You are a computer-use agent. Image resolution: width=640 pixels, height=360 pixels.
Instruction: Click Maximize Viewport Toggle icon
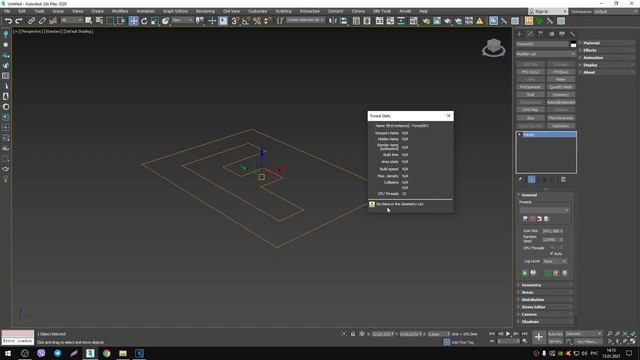(633, 341)
